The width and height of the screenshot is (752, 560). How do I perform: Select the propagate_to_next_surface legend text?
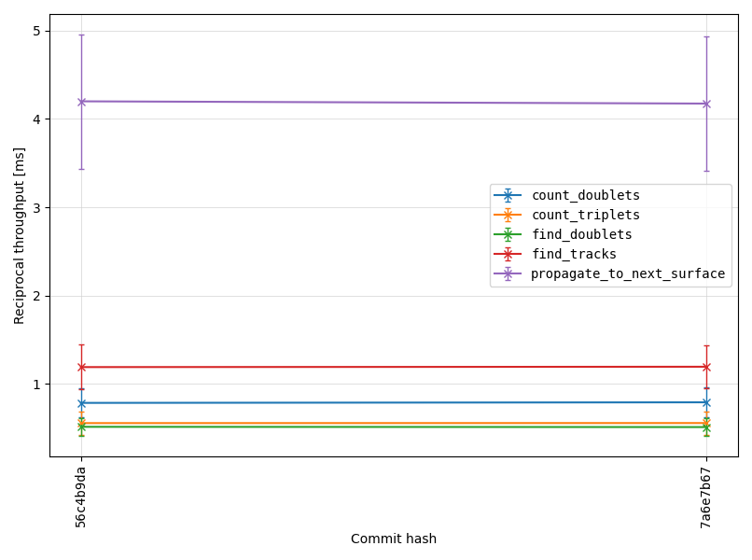pos(628,274)
